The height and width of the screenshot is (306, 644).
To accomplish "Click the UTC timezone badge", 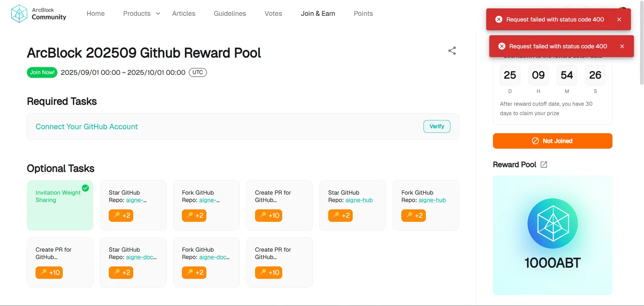I will [x=198, y=72].
